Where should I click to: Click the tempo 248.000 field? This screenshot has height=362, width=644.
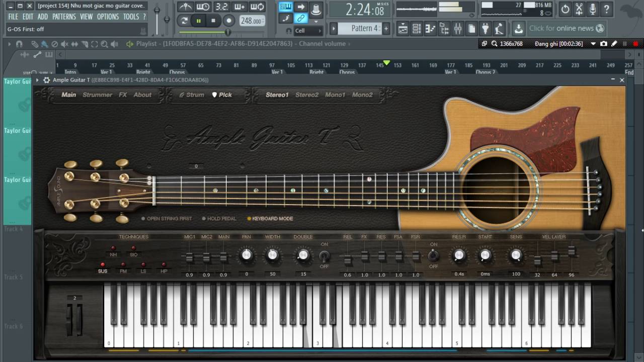(x=251, y=21)
